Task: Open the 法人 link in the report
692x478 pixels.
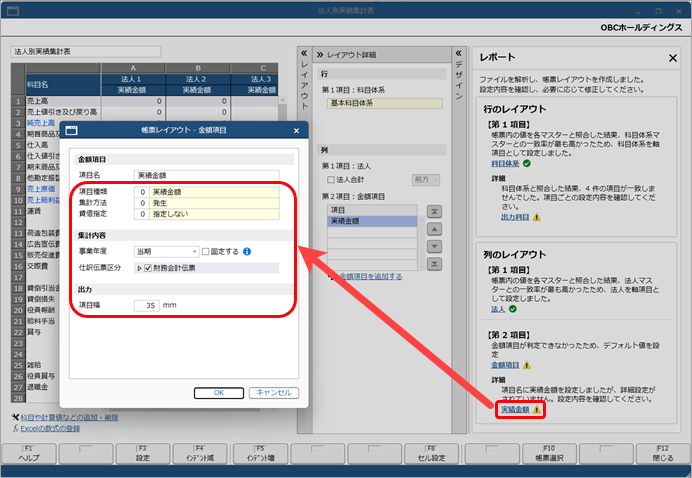Action: click(x=498, y=309)
